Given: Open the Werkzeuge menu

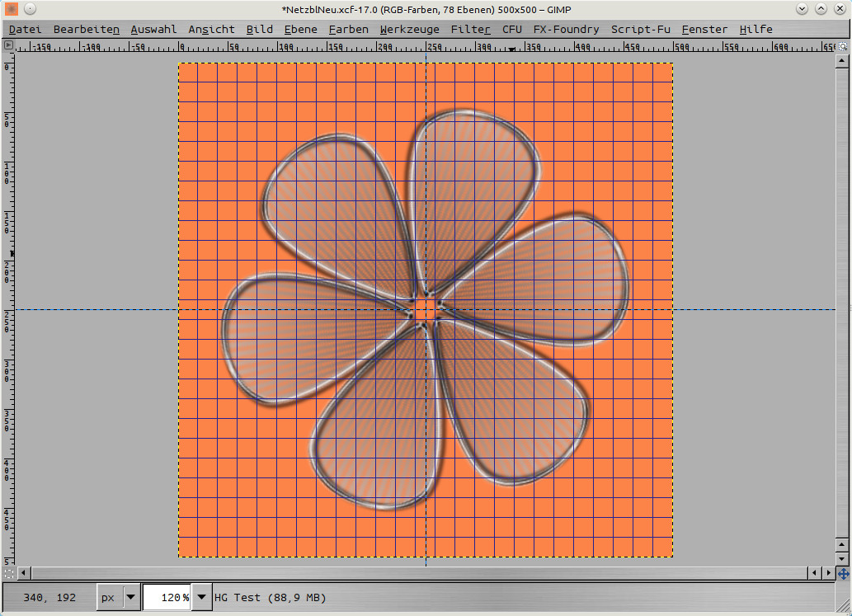Looking at the screenshot, I should pos(409,29).
